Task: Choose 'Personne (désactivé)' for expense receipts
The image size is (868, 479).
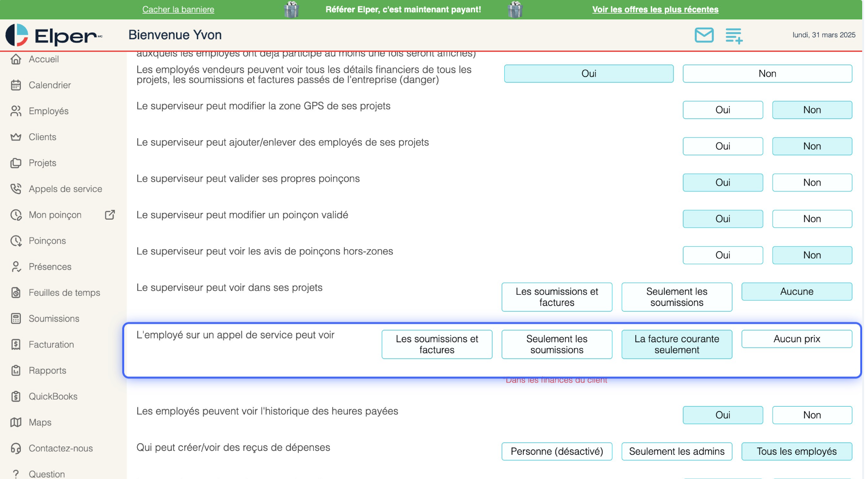Action: pyautogui.click(x=557, y=451)
